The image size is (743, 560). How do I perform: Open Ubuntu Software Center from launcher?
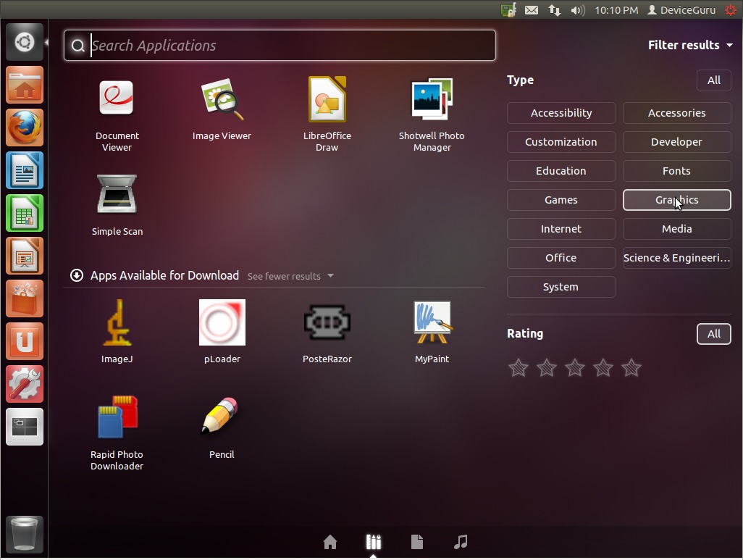(x=25, y=298)
